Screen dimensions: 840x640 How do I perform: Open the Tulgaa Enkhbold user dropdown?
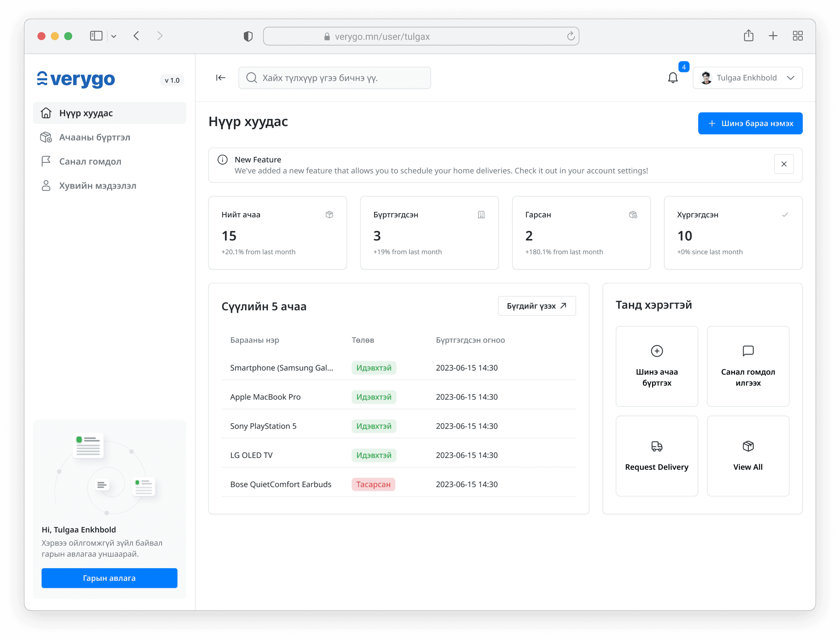pos(747,78)
